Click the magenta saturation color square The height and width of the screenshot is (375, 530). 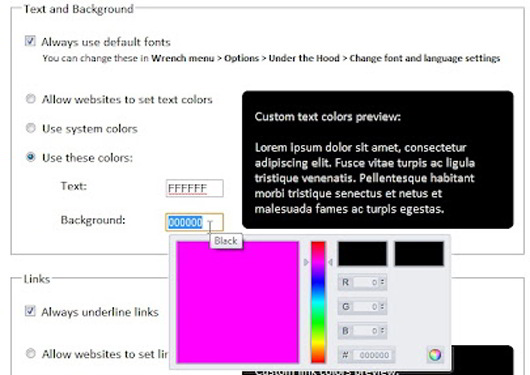click(238, 302)
